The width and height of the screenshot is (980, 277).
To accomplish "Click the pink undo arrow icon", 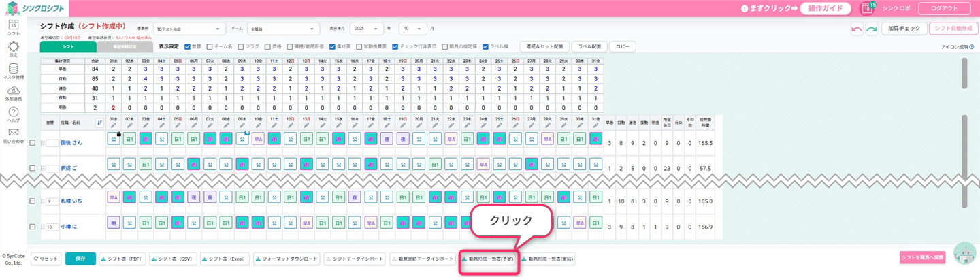I will [857, 29].
